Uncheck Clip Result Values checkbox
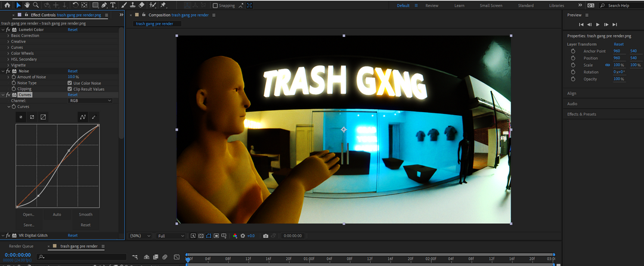 tap(70, 89)
